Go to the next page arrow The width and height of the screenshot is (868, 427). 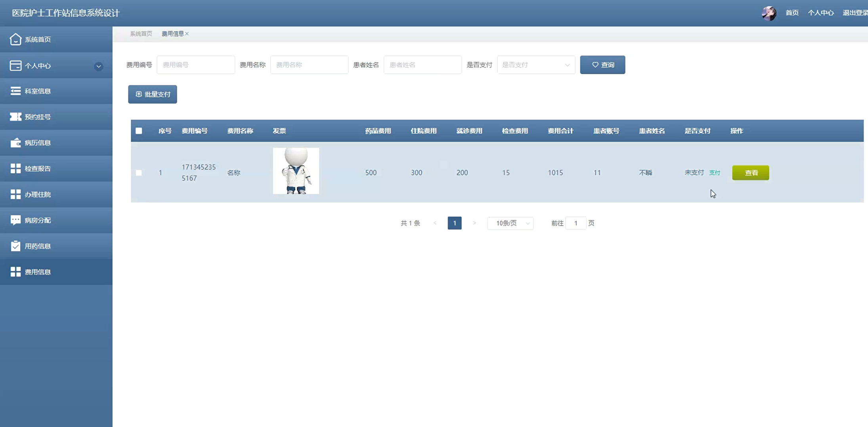point(474,223)
